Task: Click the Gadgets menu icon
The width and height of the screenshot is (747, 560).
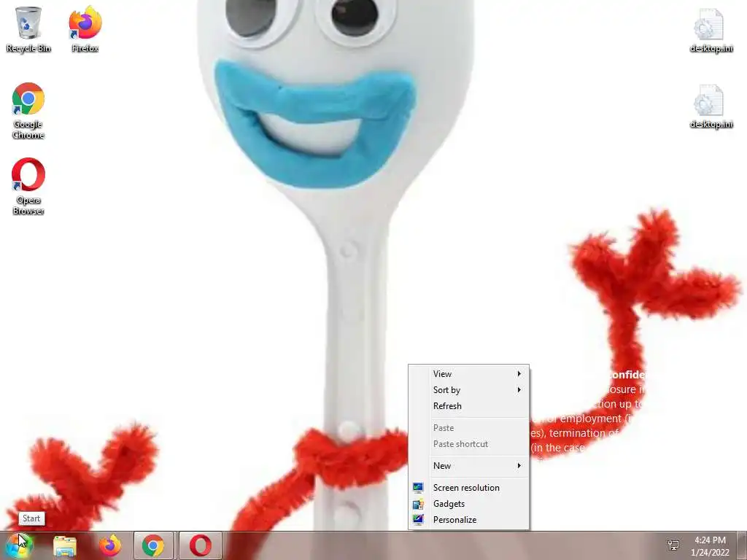Action: 418,504
